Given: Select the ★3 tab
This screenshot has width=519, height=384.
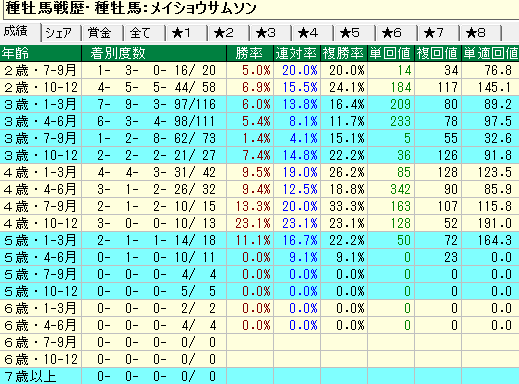Looking at the screenshot, I should pos(271,33).
